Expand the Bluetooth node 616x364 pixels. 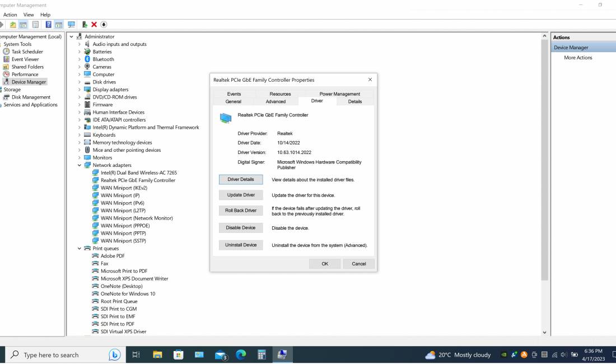(x=80, y=59)
